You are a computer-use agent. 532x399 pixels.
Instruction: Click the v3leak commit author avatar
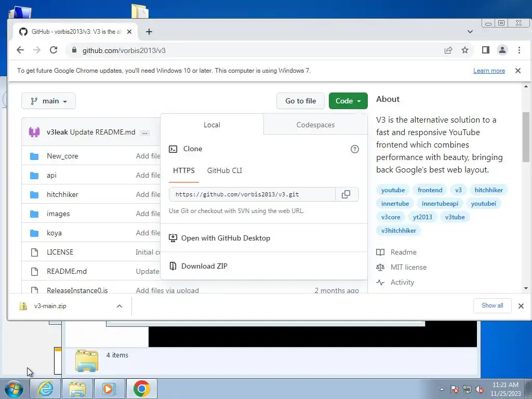point(34,132)
